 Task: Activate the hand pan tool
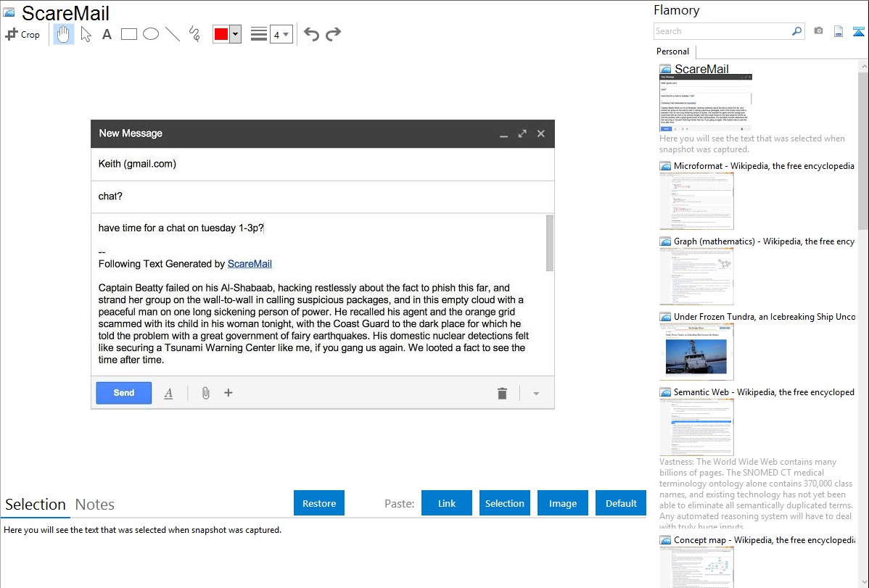click(64, 34)
